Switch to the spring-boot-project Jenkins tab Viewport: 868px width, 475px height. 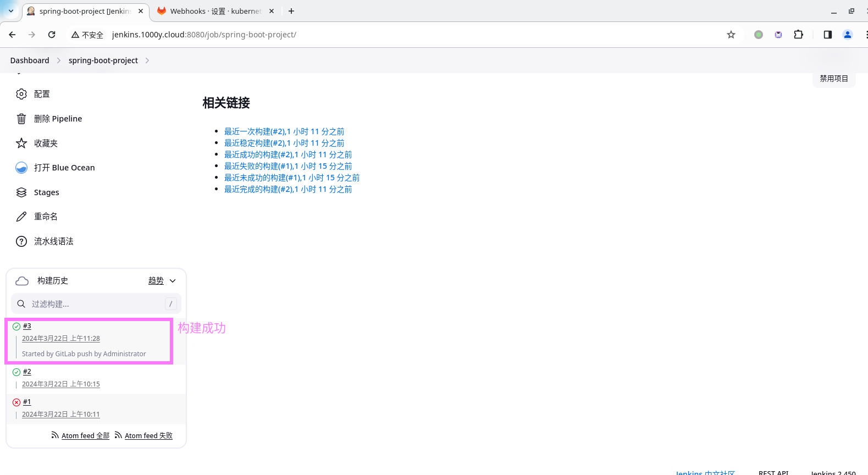pos(85,11)
